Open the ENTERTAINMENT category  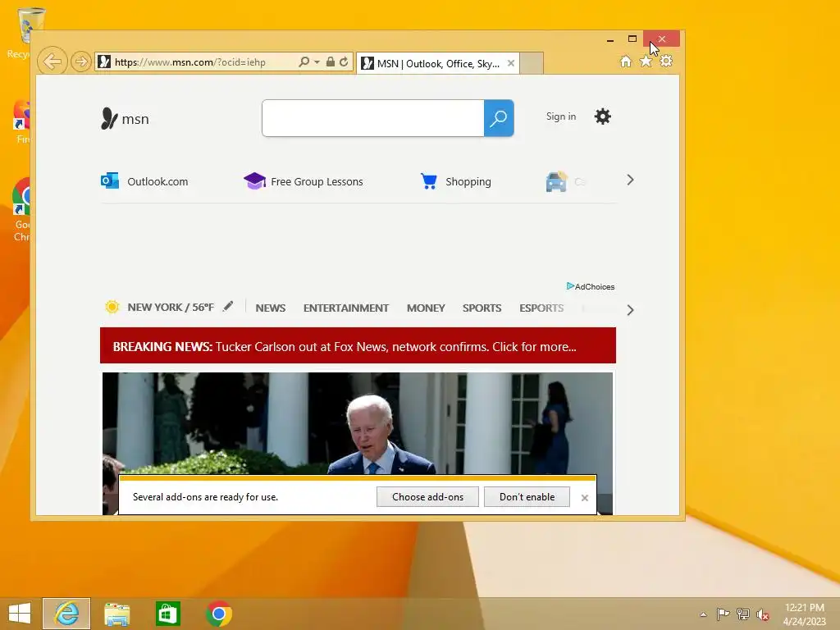(346, 308)
